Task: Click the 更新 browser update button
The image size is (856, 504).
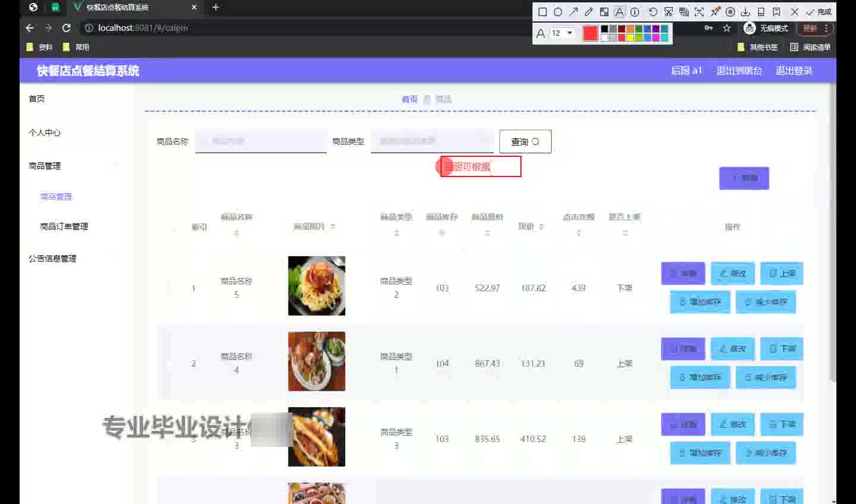Action: point(816,28)
